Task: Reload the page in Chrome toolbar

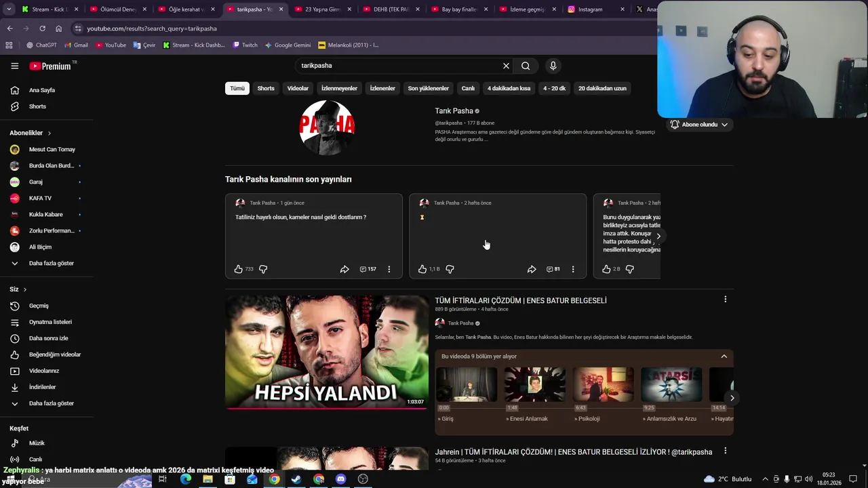Action: pos(42,28)
